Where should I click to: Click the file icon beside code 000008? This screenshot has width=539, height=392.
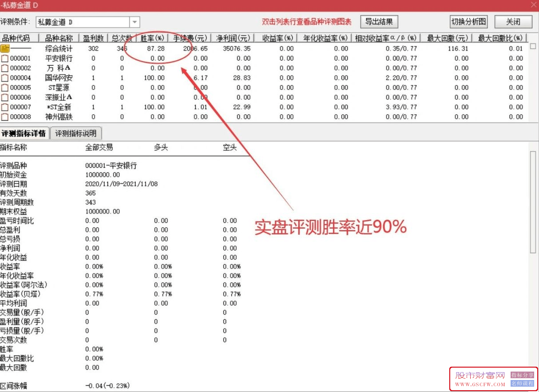pyautogui.click(x=4, y=117)
